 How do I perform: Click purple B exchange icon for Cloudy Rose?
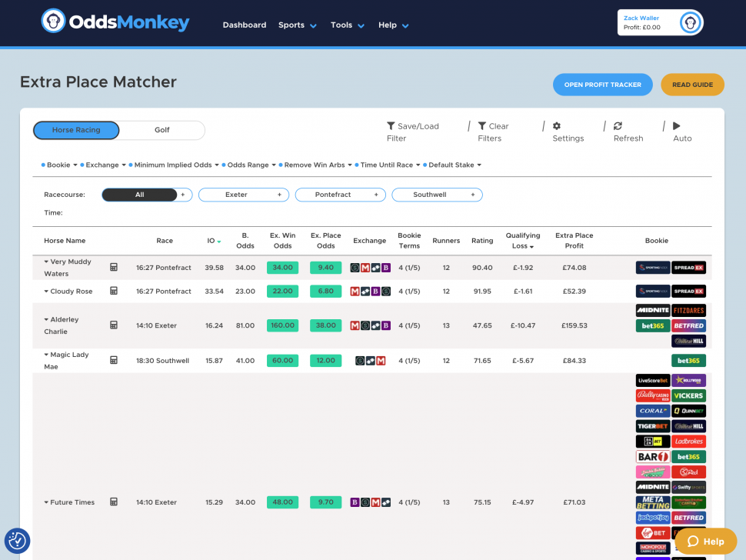click(376, 292)
